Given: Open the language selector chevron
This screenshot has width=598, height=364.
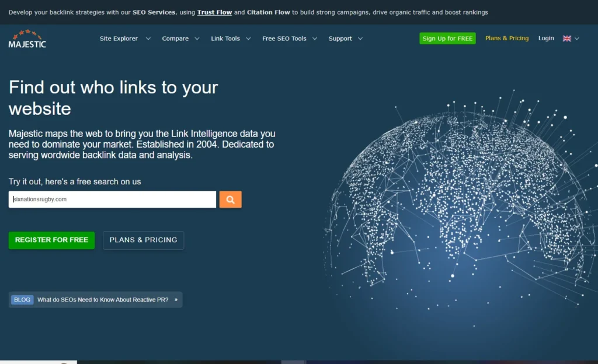Looking at the screenshot, I should click(577, 39).
